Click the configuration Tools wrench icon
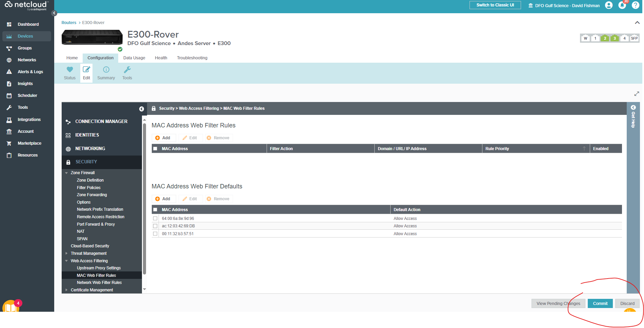The width and height of the screenshot is (644, 328). [127, 69]
